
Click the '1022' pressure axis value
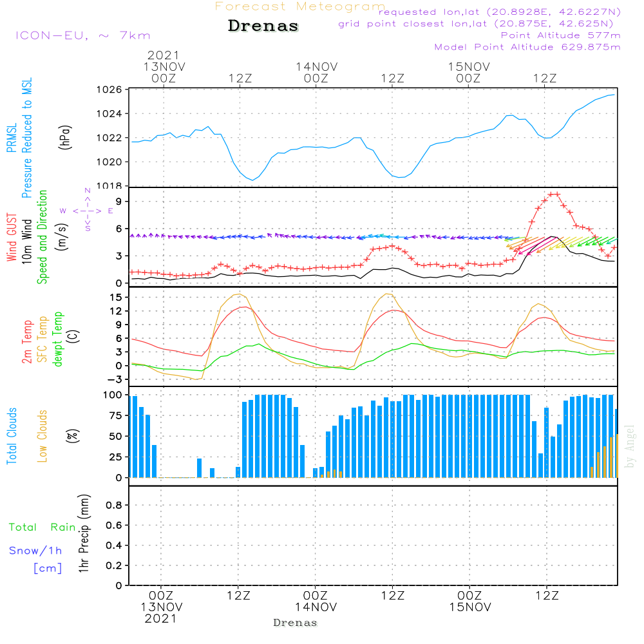[109, 138]
